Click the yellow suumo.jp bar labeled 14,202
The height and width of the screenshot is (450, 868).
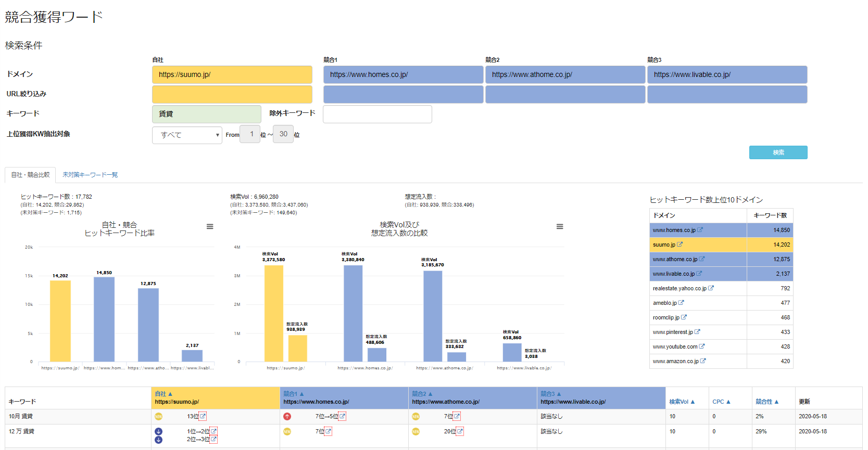pyautogui.click(x=60, y=321)
